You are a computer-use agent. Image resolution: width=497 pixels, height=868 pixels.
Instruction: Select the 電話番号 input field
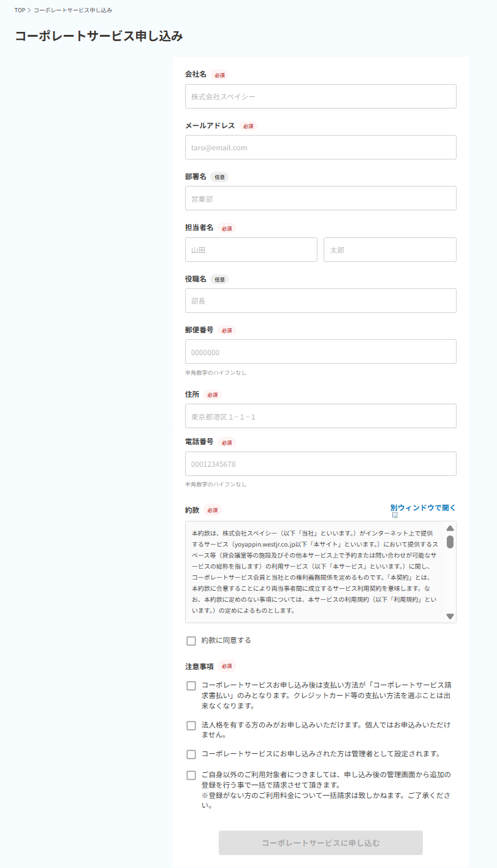321,464
